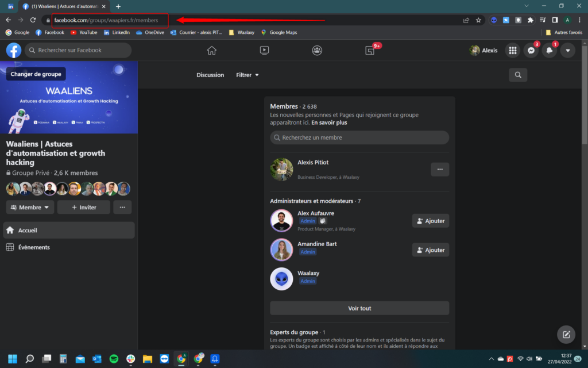Open the En savoir plus link
588x368 pixels.
(330, 122)
